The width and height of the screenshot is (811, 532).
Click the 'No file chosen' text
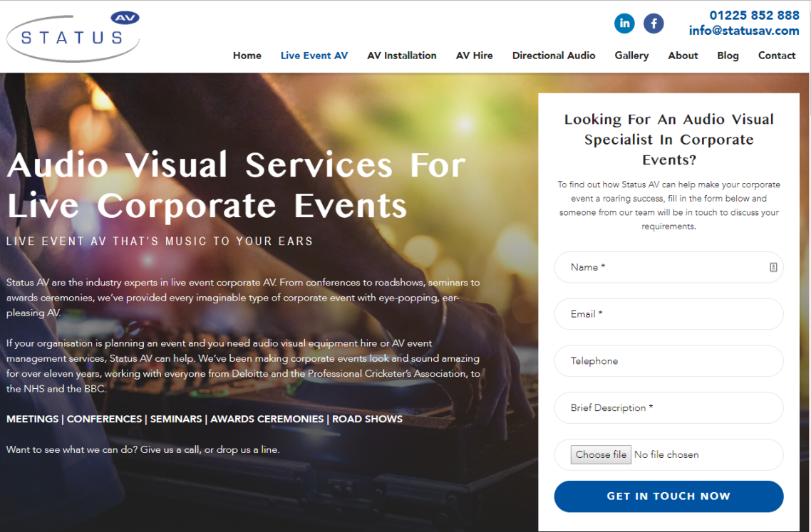[x=666, y=454]
